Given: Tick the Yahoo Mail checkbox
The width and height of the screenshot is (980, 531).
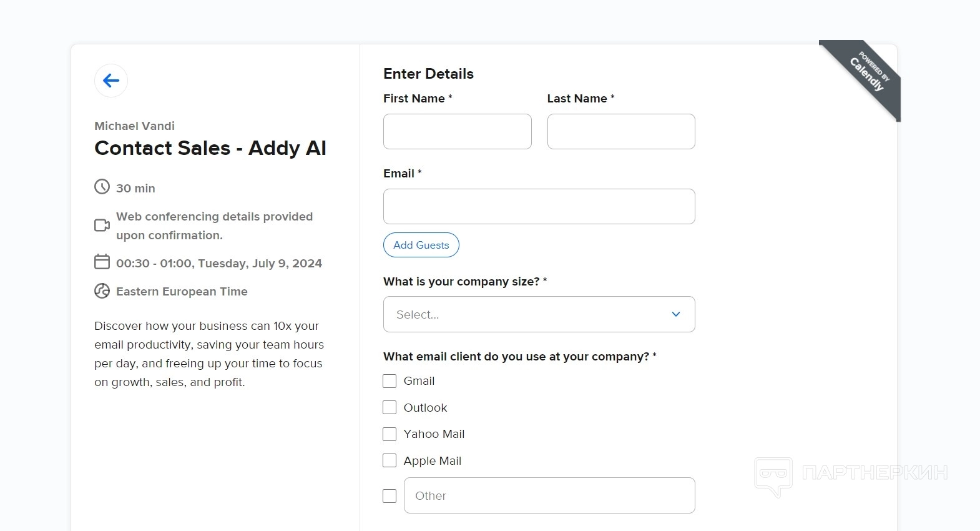Looking at the screenshot, I should (x=390, y=434).
